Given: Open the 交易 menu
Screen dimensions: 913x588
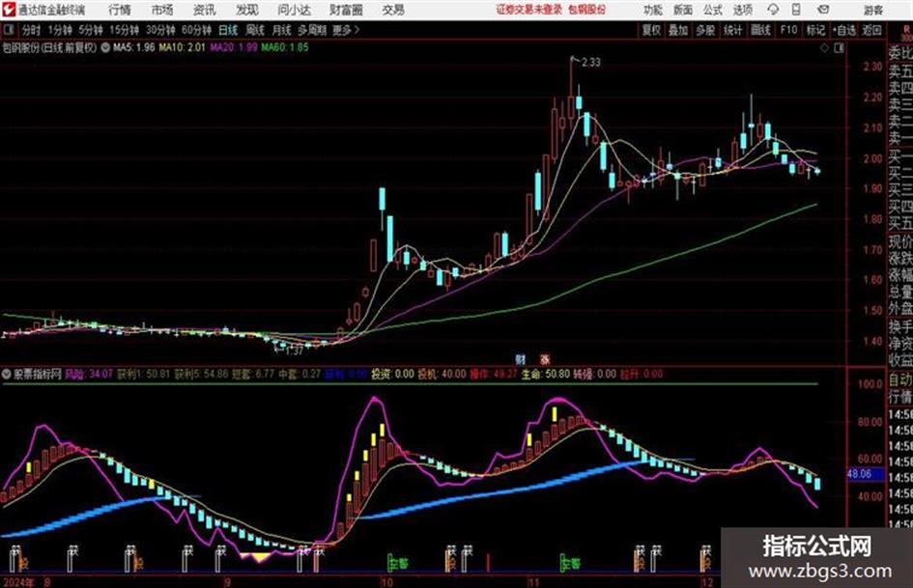Looking at the screenshot, I should coord(393,10).
